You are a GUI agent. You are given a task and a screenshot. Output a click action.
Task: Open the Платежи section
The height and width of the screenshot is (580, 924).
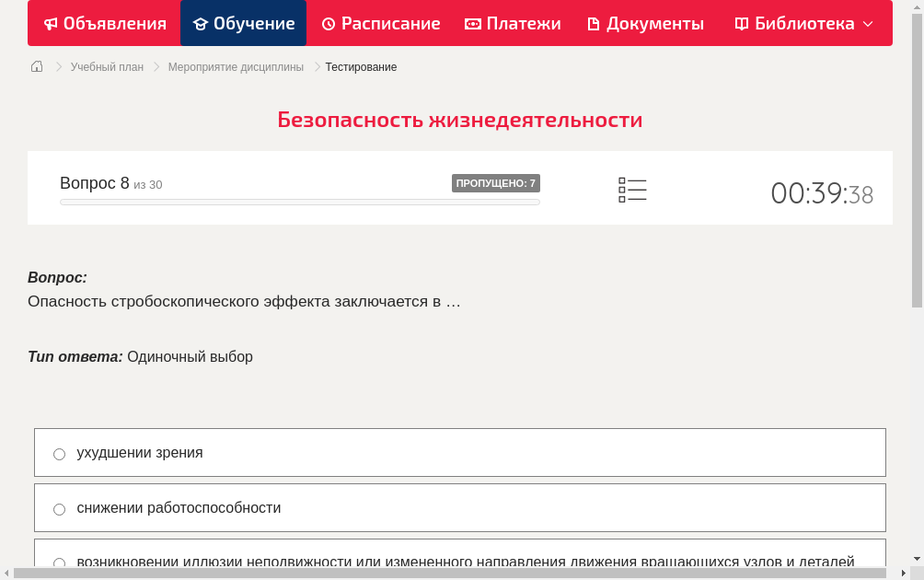tap(522, 23)
